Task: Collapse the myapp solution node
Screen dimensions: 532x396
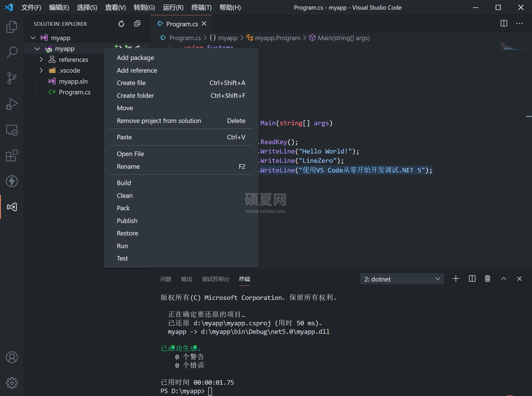Action: click(33, 38)
